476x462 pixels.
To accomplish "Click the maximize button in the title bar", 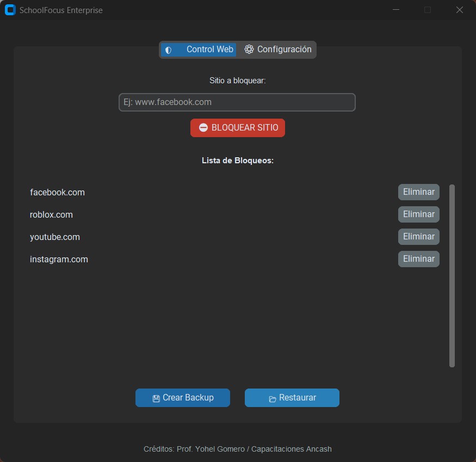I will 427,9.
